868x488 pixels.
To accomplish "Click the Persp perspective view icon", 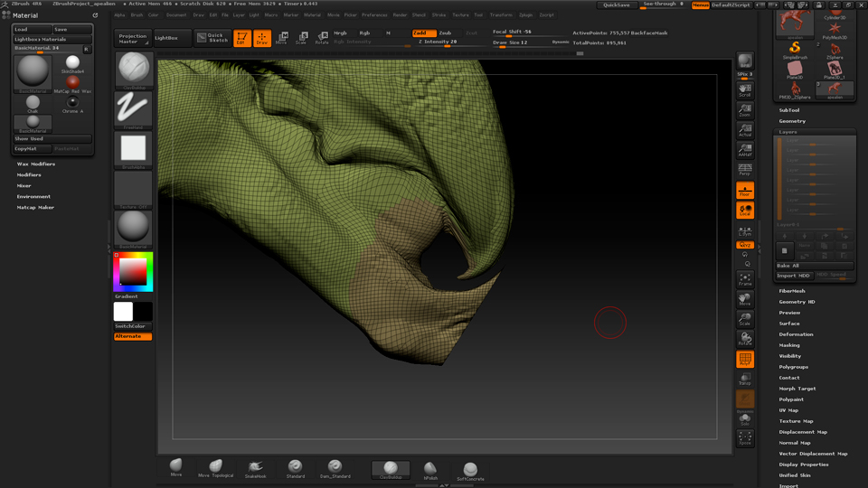I will click(x=745, y=169).
